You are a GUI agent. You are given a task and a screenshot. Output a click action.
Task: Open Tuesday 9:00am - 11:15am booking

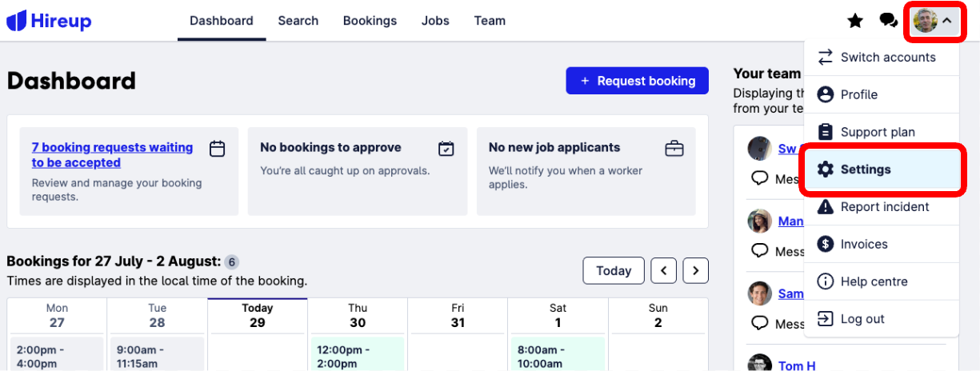click(x=158, y=354)
